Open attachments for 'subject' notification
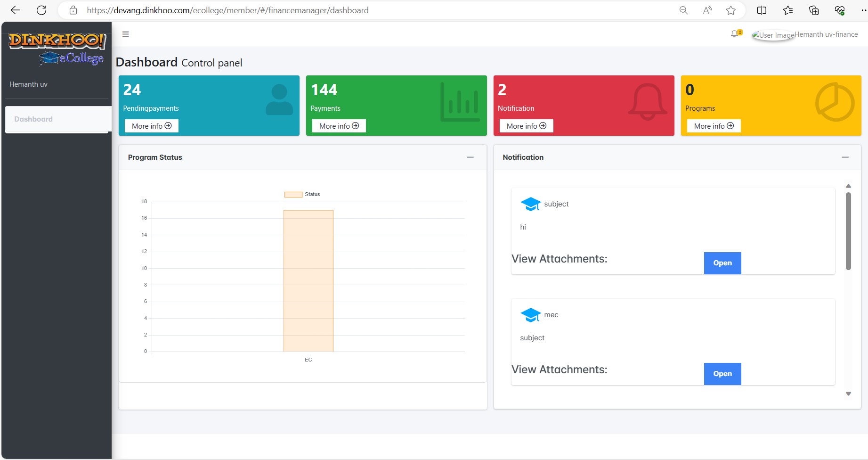Viewport: 868px width, 460px height. pos(722,263)
